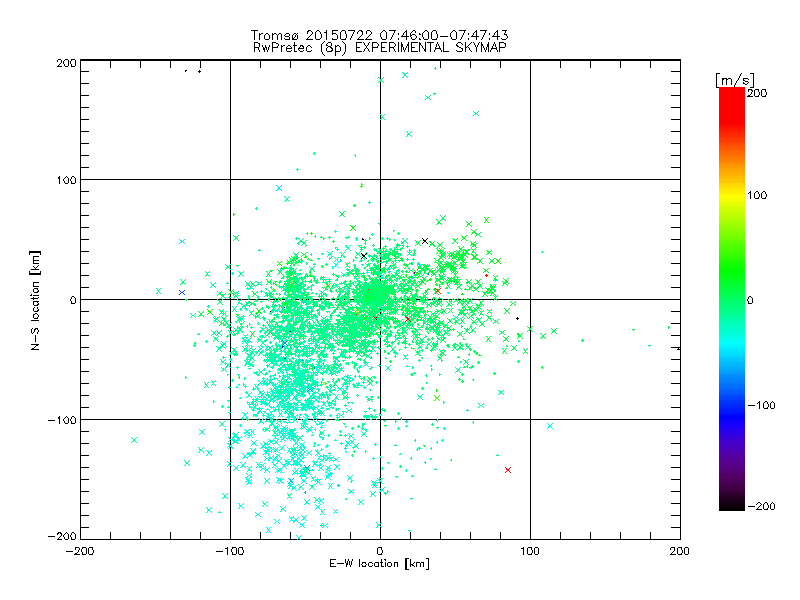
Task: Click the 'N-S location [km]' axis label
Action: [35, 300]
